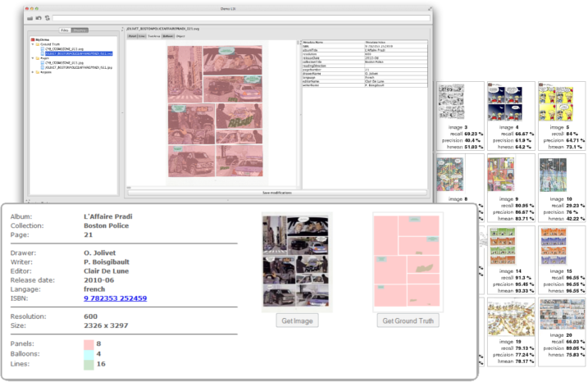588x382 pixels.
Task: Collapse the Pages tree node
Action: pyautogui.click(x=33, y=58)
